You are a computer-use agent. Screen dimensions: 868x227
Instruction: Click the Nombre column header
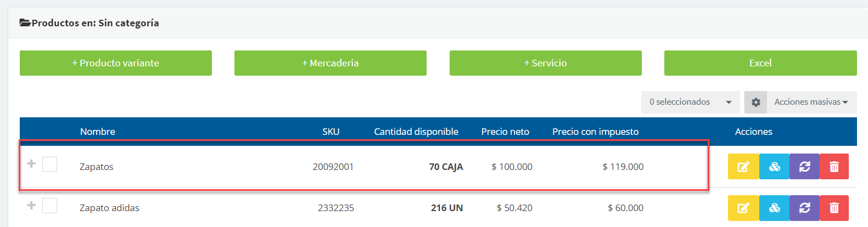click(x=98, y=132)
